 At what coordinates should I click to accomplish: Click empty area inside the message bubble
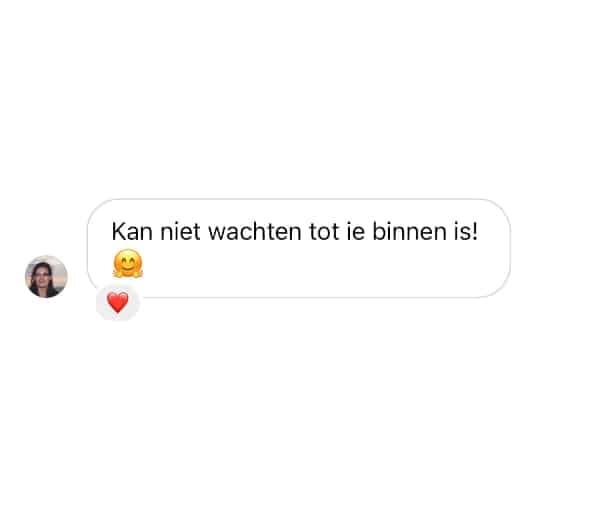coord(325,268)
